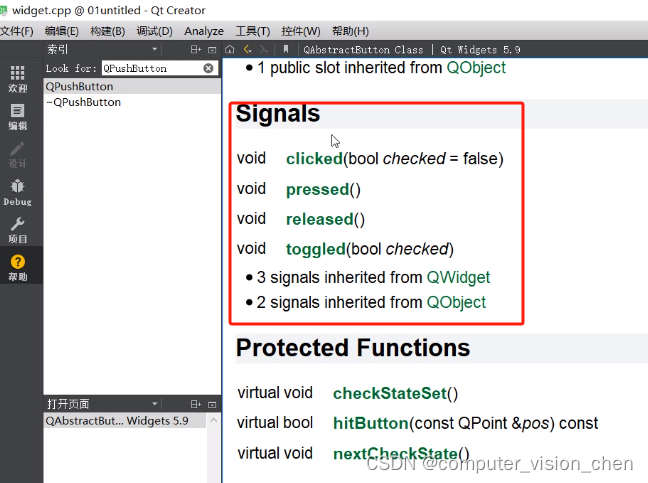Click scroll-up arrow in open pages list
Image resolution: width=648 pixels, height=483 pixels.
tap(214, 421)
